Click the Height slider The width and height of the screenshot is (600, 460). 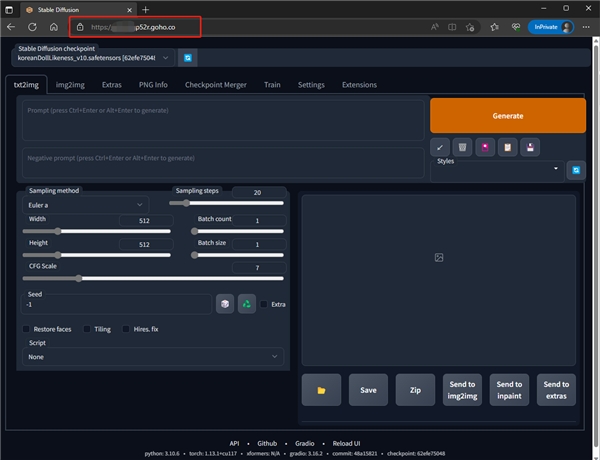pos(96,255)
